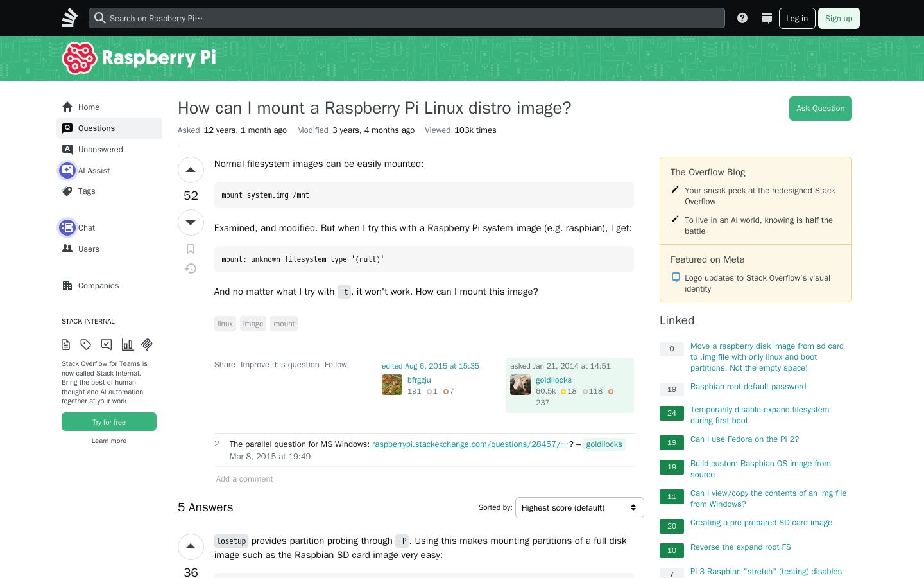The height and width of the screenshot is (578, 924).
Task: Open Unanswered in the sidebar
Action: (109, 150)
